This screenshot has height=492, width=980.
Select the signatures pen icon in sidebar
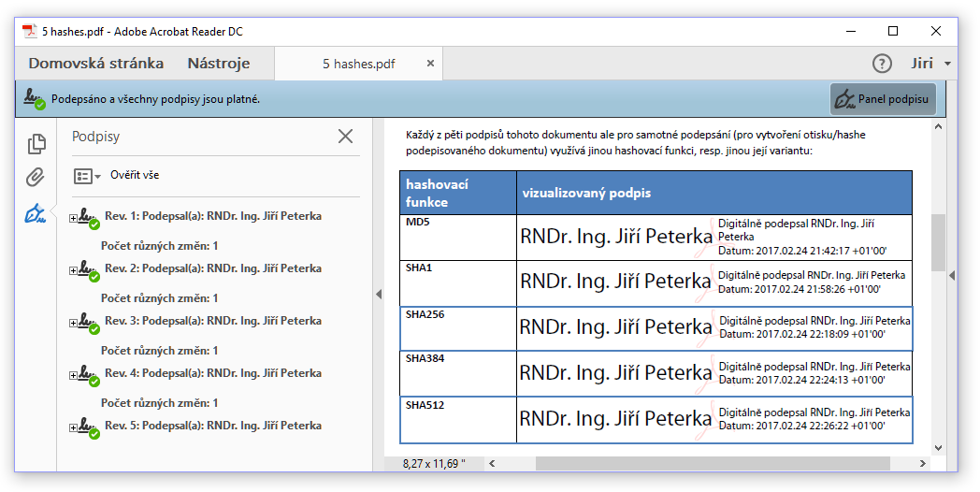36,214
